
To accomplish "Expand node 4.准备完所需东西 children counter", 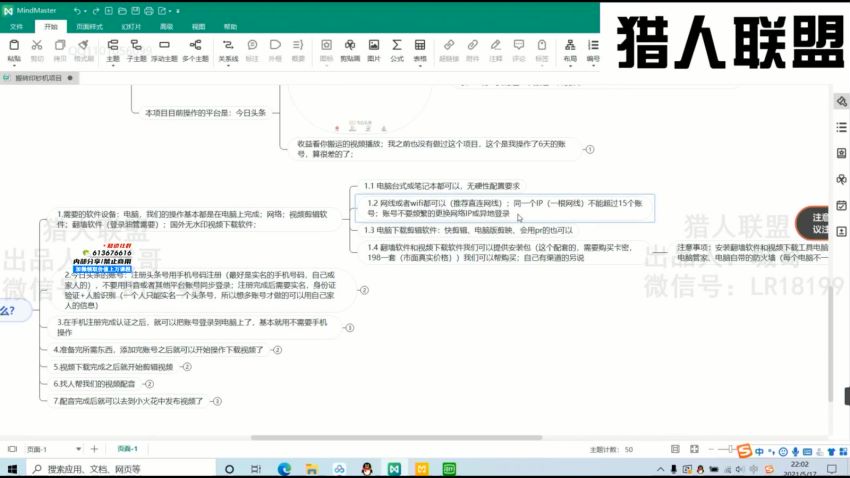I will 278,350.
